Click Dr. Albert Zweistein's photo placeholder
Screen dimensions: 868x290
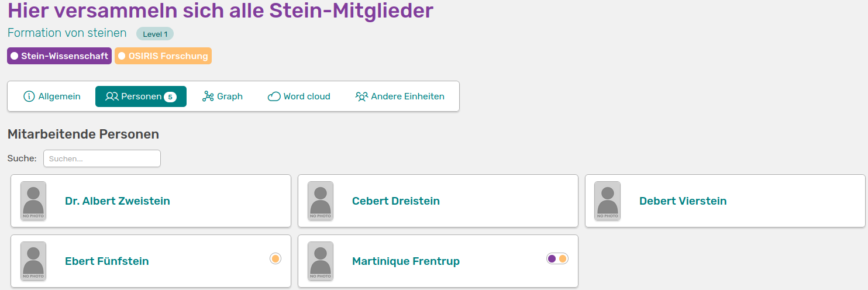click(33, 201)
